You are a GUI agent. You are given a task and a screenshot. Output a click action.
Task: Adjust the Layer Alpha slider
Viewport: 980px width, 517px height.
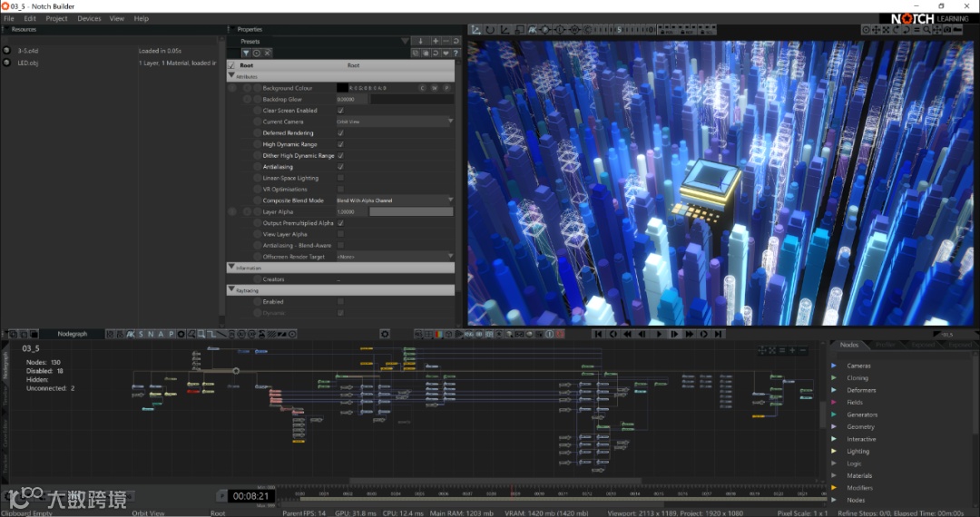[x=411, y=211]
